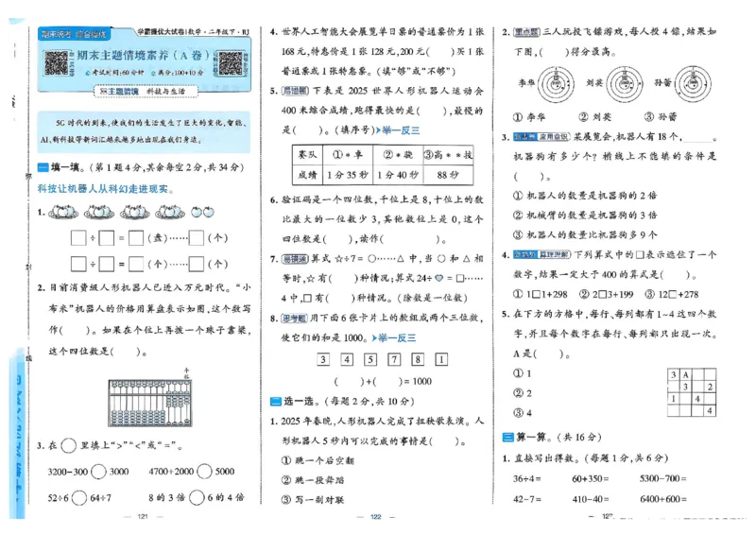Click the circle between 3200-300 and 3000
Viewport: 756px width, 535px height.
tap(98, 472)
